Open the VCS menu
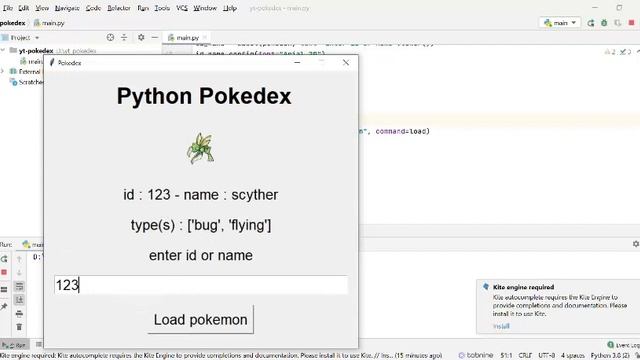This screenshot has height=360, width=640. pyautogui.click(x=182, y=8)
